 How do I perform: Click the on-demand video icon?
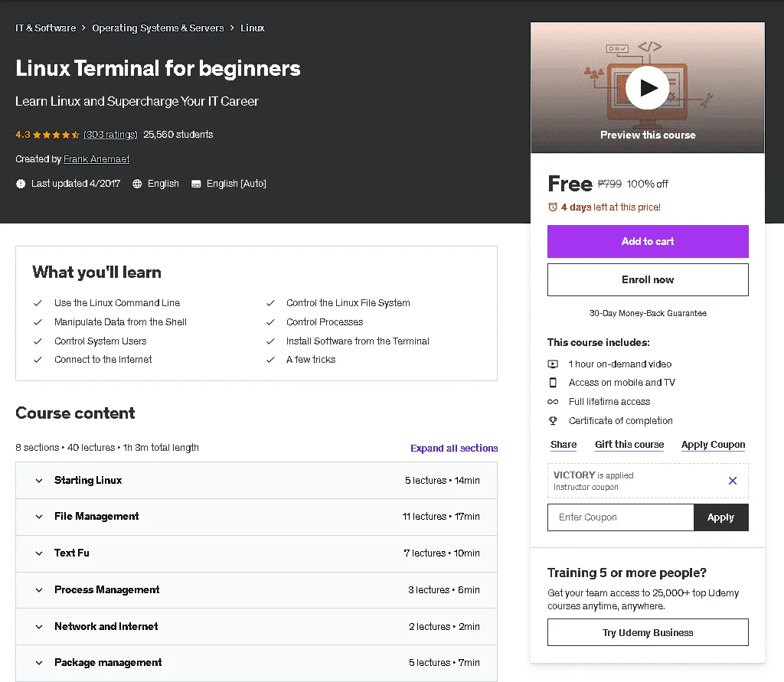553,364
